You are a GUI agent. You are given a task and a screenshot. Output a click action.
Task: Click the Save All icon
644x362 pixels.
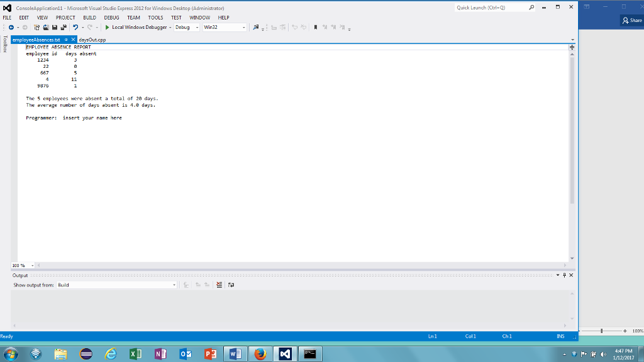(63, 27)
